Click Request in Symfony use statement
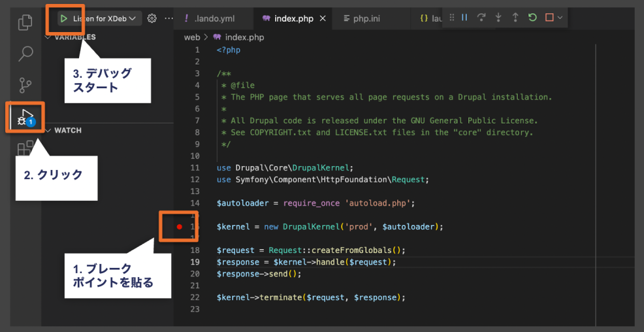This screenshot has width=644, height=332. pos(408,180)
